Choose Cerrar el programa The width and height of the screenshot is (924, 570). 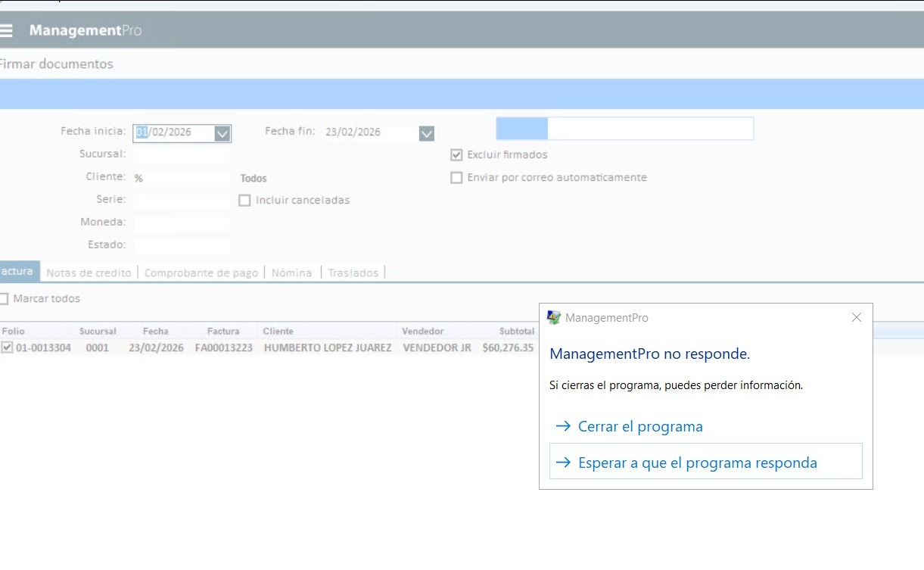point(639,427)
